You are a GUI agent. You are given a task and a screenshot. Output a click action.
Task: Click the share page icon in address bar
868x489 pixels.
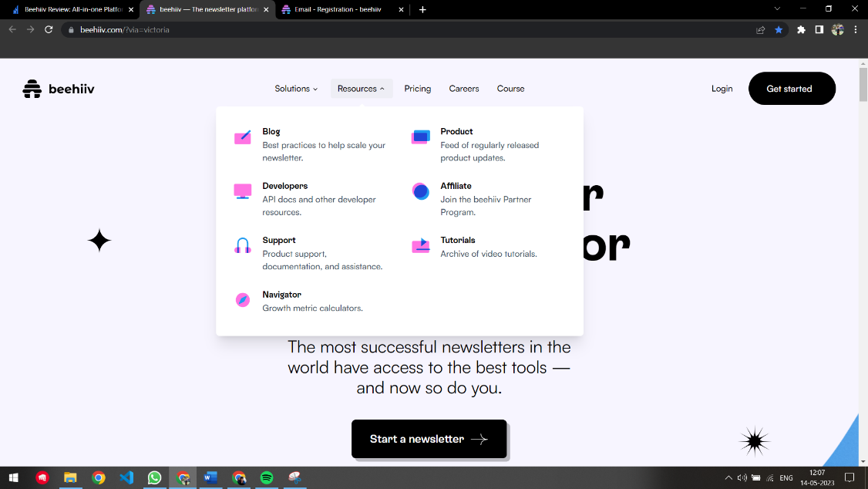click(x=761, y=30)
